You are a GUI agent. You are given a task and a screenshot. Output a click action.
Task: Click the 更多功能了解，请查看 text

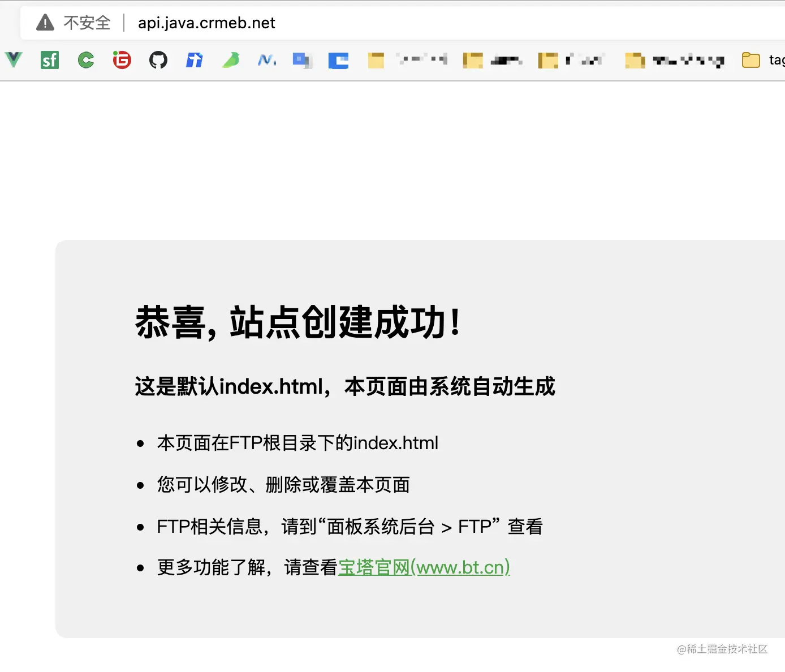(247, 567)
